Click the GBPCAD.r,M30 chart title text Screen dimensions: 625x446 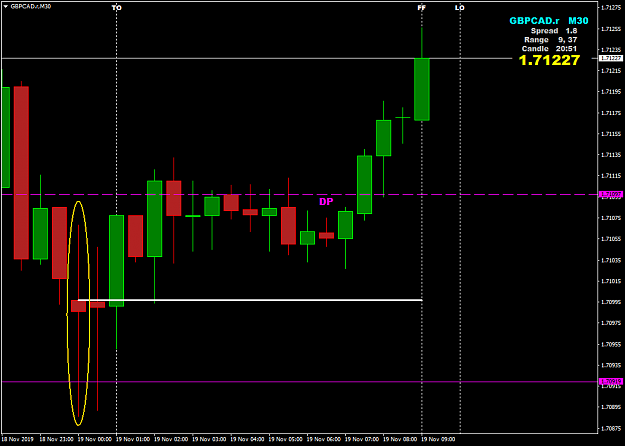(31, 6)
